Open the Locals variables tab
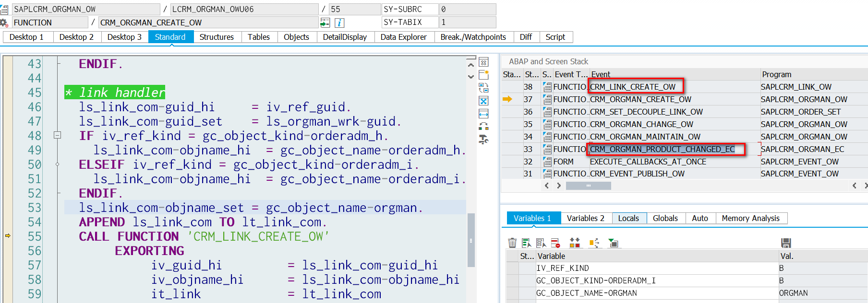 [628, 218]
